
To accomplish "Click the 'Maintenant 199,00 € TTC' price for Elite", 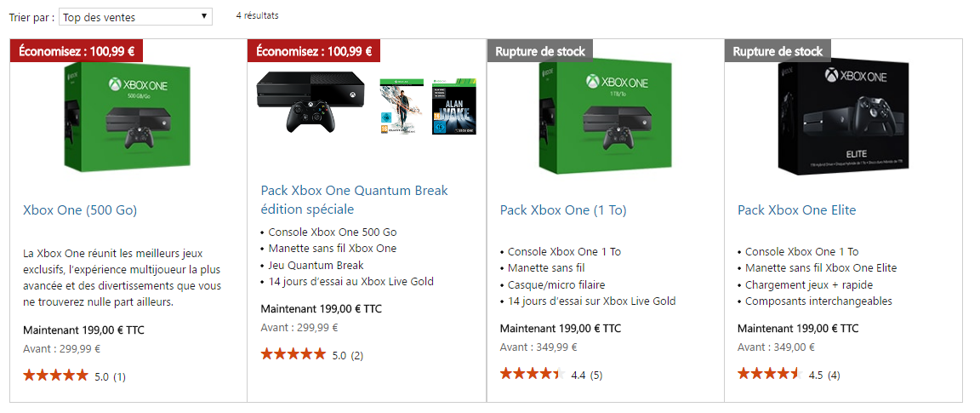I will tap(798, 329).
